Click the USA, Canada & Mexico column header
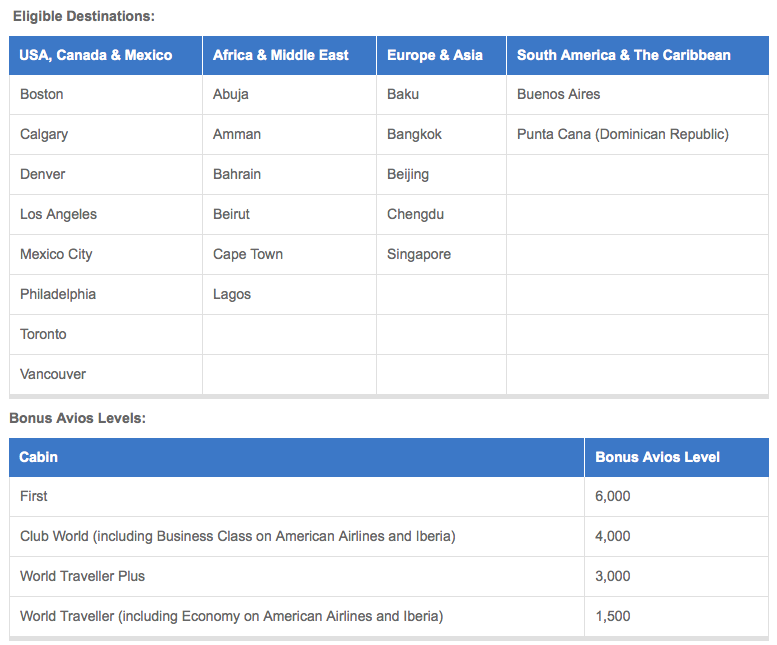 click(106, 55)
